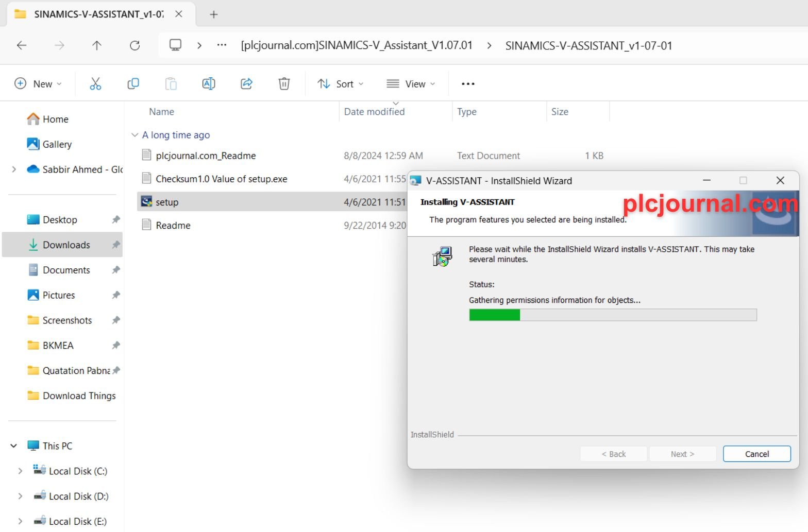Screen dimensions: 808x532
Task: Open the New dropdown menu
Action: pyautogui.click(x=38, y=83)
